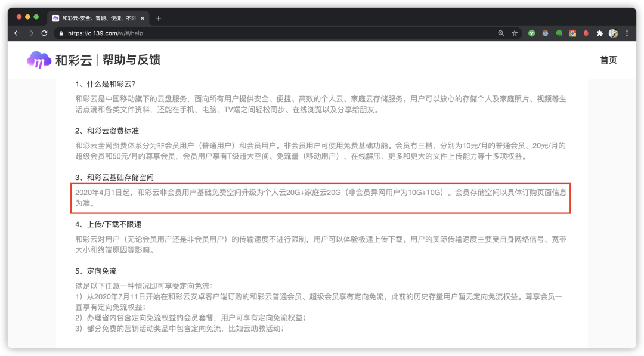Screen dimensions: 644x356
Task: Click heading 5、定向免流
Action: 95,271
